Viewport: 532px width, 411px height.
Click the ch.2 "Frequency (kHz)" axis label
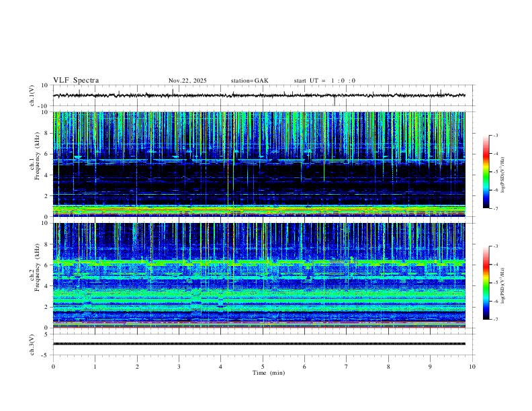[x=37, y=267]
